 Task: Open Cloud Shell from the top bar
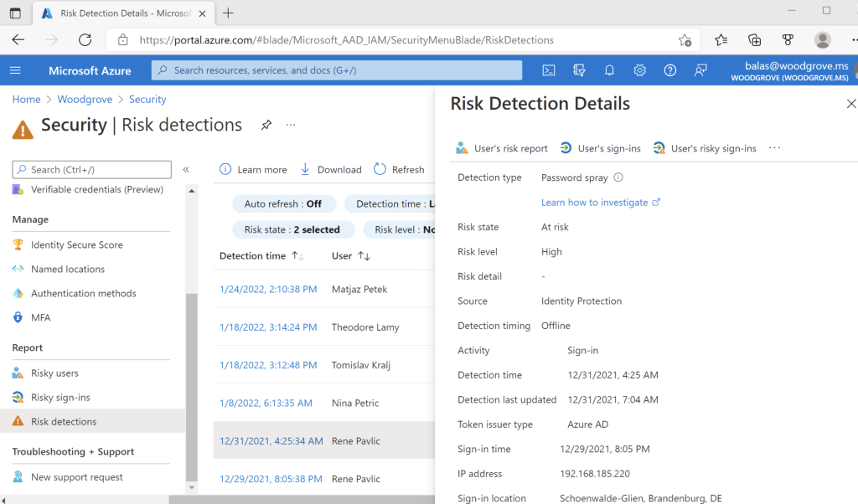tap(548, 70)
